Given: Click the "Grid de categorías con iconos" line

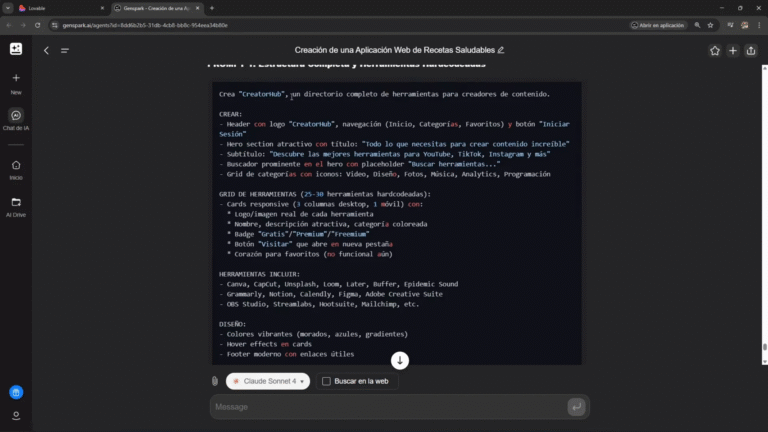Looking at the screenshot, I should point(384,174).
